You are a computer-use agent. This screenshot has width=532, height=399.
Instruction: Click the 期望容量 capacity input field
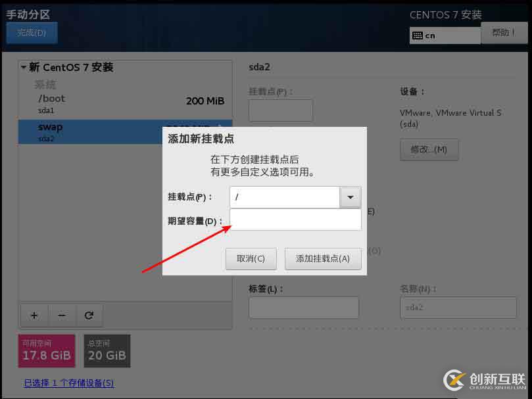click(295, 220)
